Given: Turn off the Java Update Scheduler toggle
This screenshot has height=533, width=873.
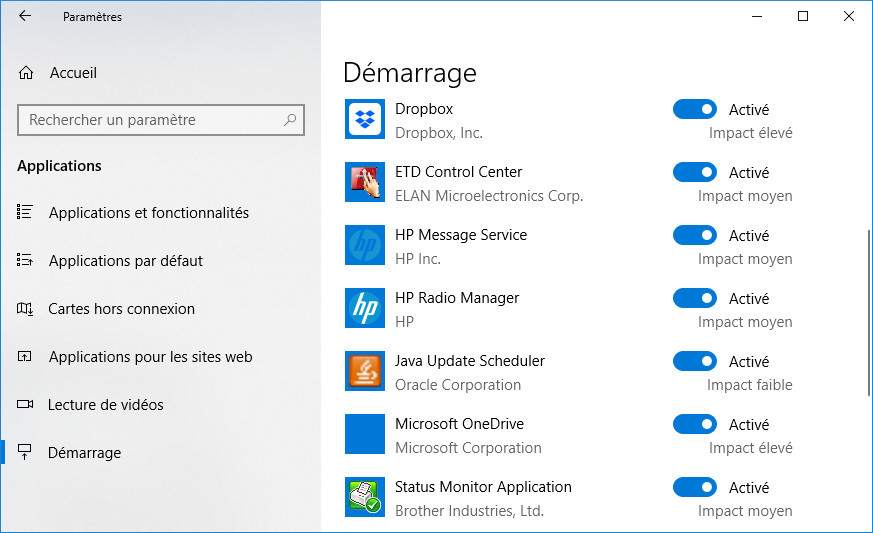Looking at the screenshot, I should point(694,361).
